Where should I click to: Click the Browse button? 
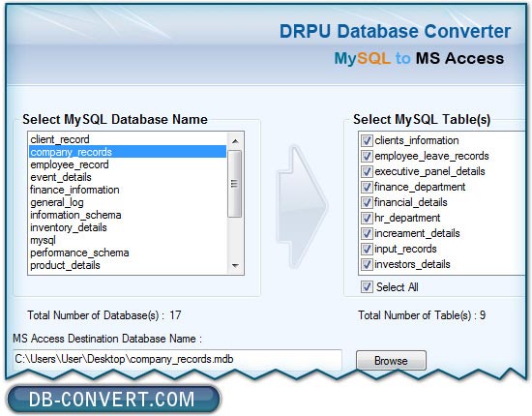391,360
